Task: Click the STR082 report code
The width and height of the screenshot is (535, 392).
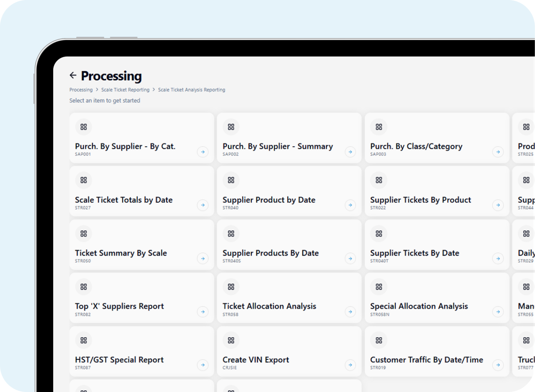Action: pyautogui.click(x=83, y=314)
